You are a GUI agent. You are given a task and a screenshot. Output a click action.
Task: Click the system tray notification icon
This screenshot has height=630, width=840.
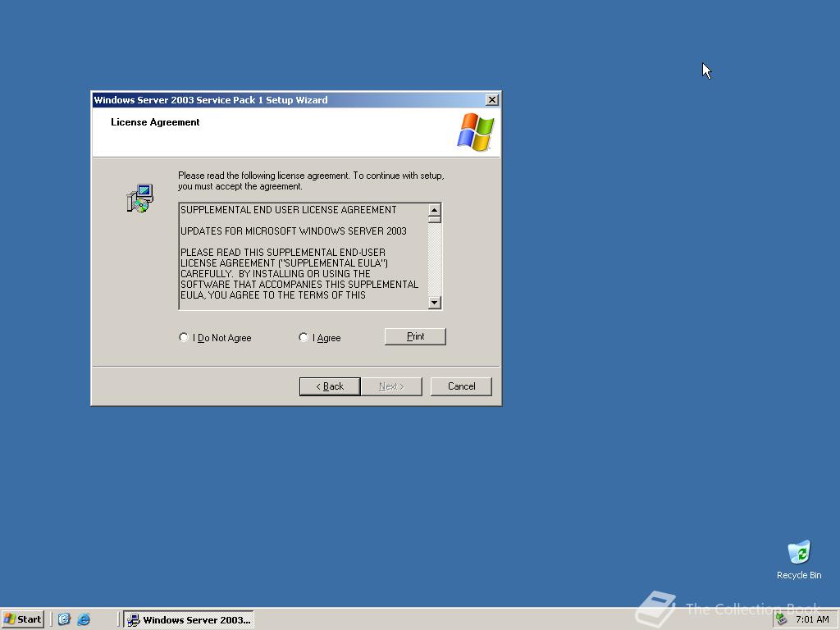[x=782, y=619]
